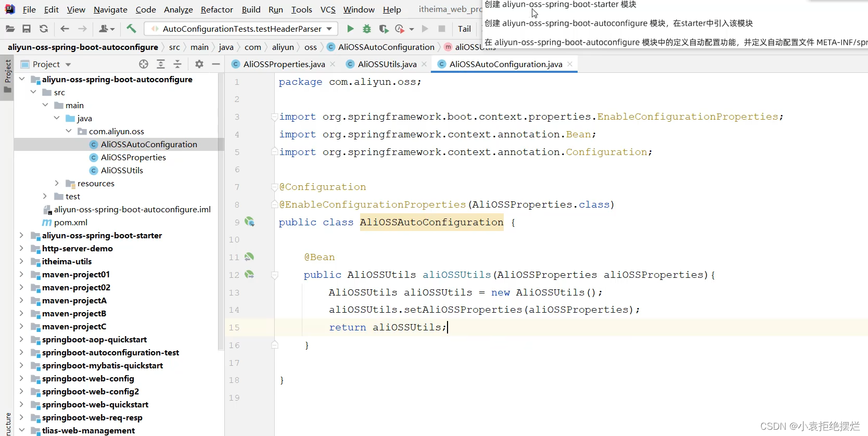The height and width of the screenshot is (436, 868).
Task: Click the aliyun breadcrumb
Action: 283,47
